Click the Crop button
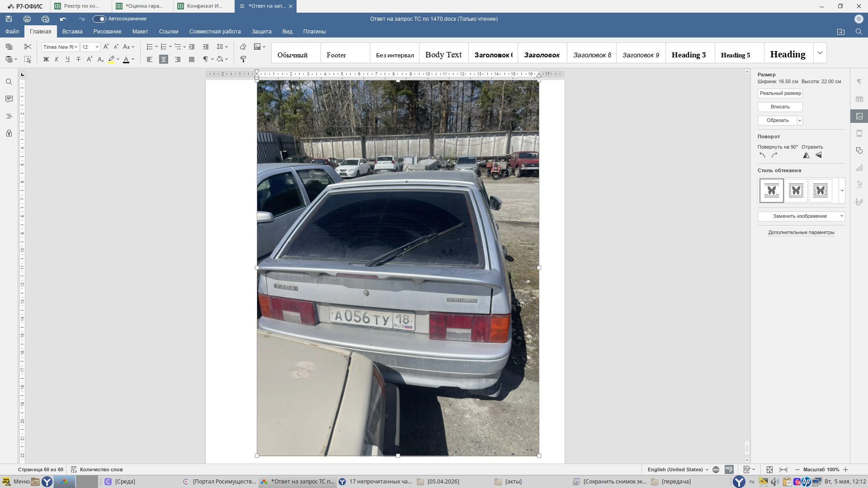The height and width of the screenshot is (488, 868). (x=777, y=121)
